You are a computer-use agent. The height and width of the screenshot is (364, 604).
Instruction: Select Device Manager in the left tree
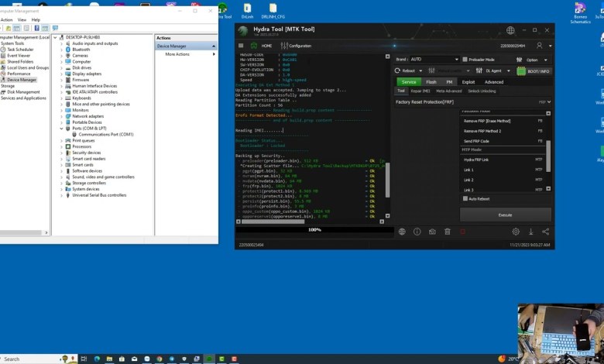coord(21,80)
